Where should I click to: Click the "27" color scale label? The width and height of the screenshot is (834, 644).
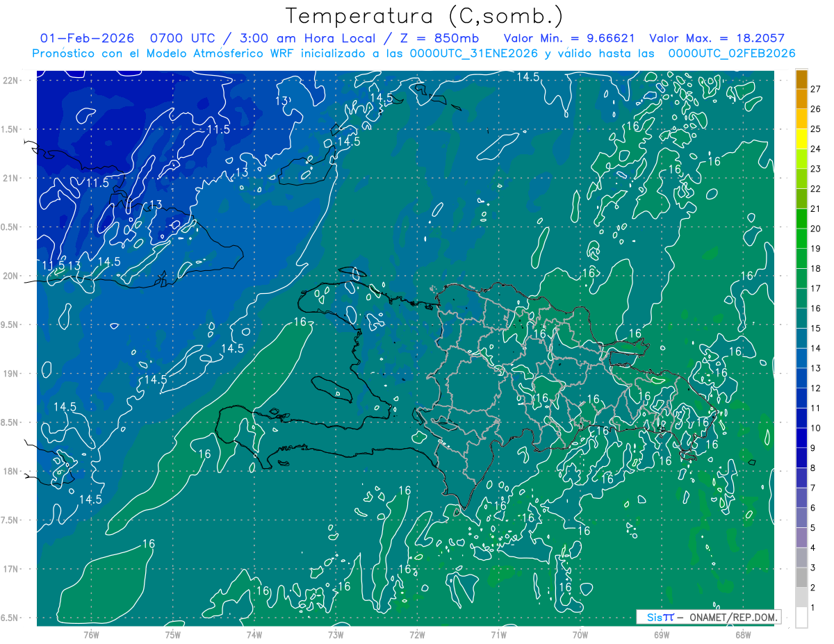point(815,88)
